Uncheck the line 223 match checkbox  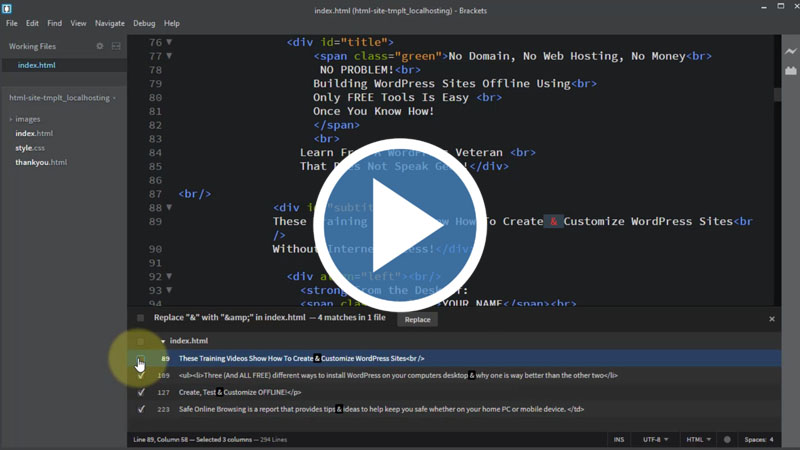click(x=141, y=409)
